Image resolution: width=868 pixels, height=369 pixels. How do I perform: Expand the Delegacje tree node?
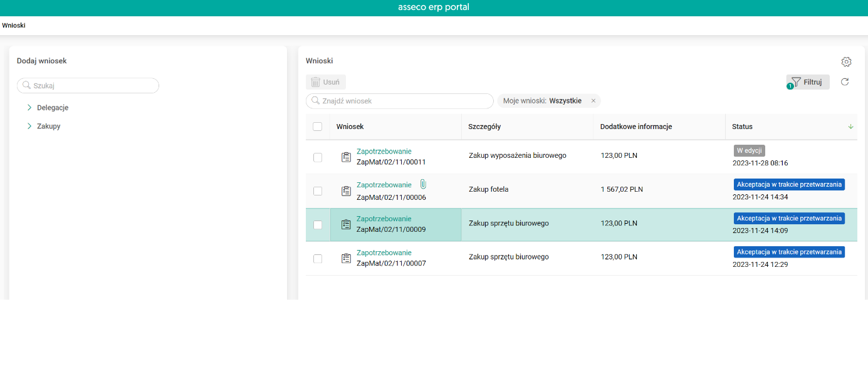pos(29,108)
